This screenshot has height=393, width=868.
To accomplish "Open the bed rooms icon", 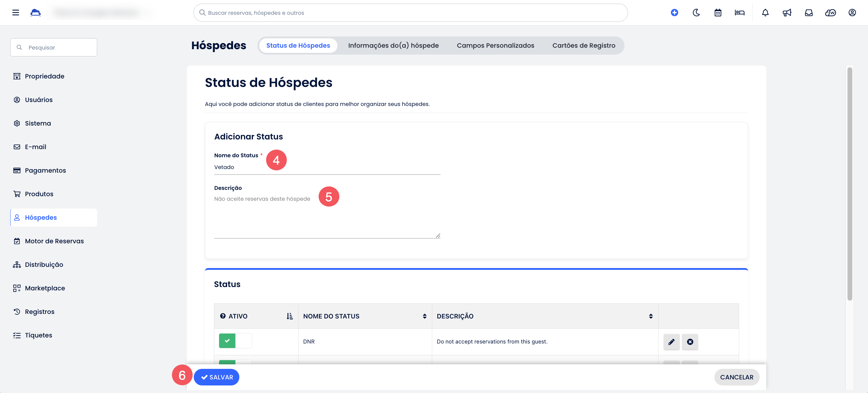I will (x=739, y=13).
